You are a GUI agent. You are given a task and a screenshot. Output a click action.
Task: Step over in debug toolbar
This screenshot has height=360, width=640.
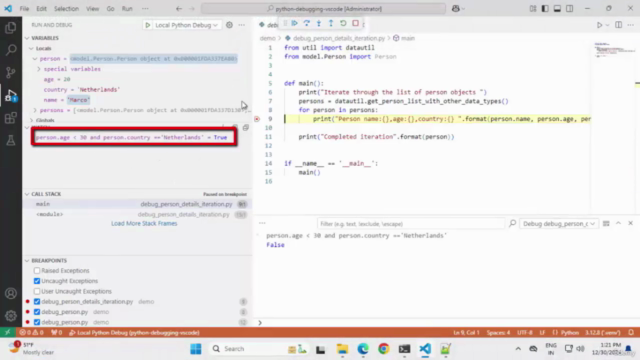[307, 23]
